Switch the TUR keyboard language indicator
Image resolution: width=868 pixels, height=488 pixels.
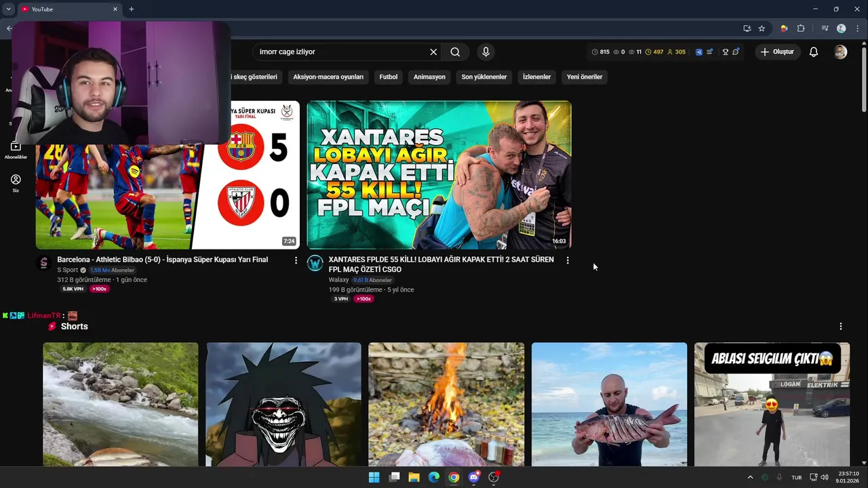point(797,477)
